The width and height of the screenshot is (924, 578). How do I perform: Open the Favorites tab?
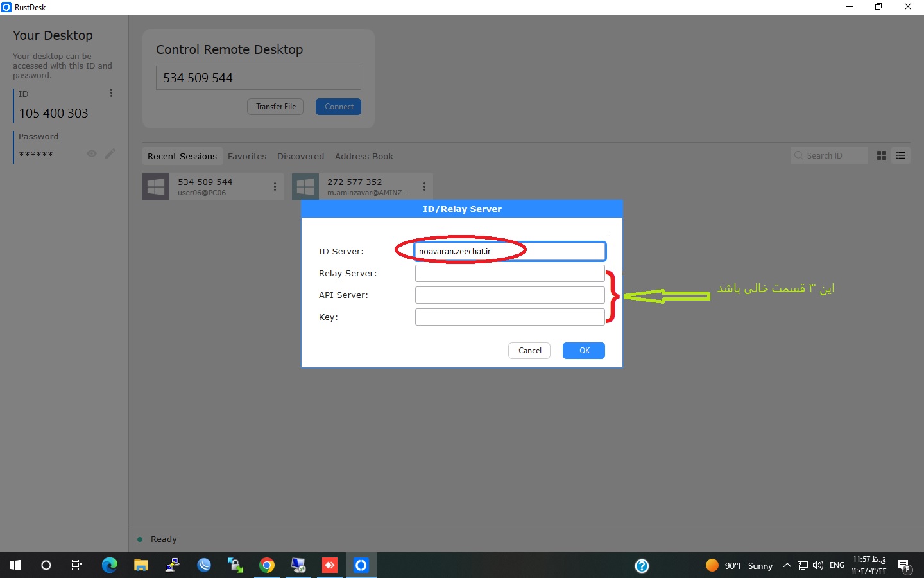(246, 156)
